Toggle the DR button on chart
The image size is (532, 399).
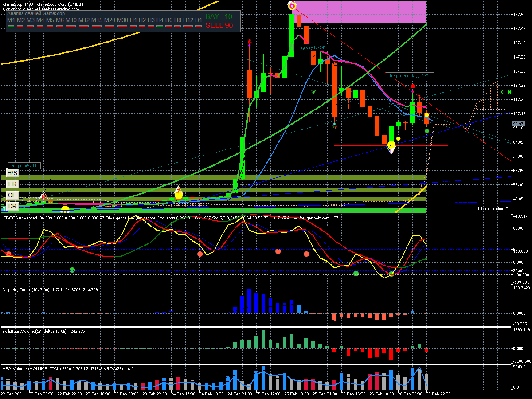point(12,206)
